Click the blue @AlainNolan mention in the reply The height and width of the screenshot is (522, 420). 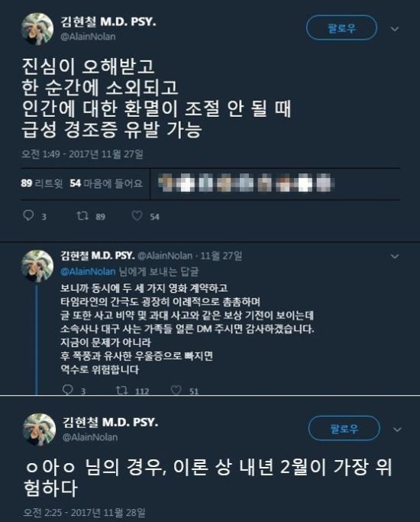point(88,271)
